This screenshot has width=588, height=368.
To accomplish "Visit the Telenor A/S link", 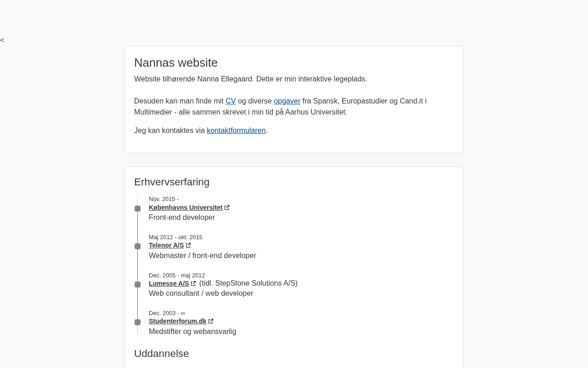I will [166, 246].
